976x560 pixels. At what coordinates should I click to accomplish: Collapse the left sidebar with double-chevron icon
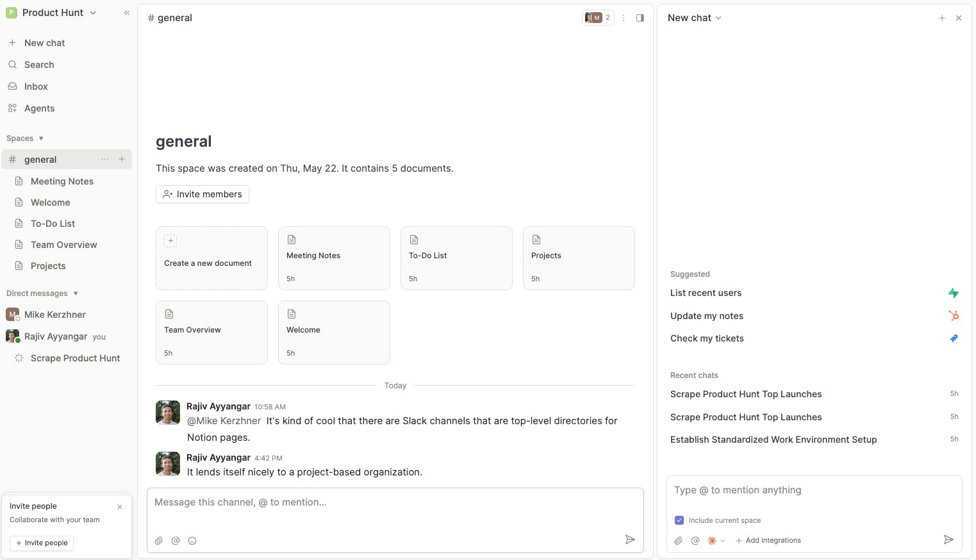(x=127, y=13)
